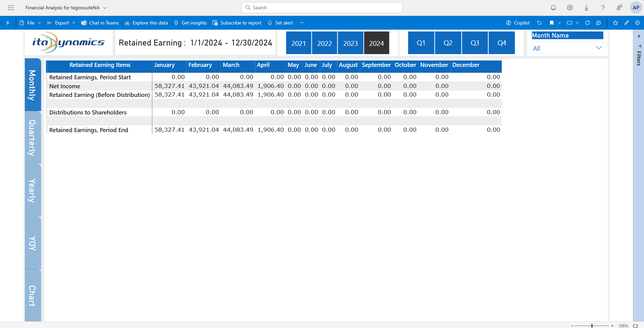Add report to favorites with star
644x328 pixels.
click(x=615, y=23)
